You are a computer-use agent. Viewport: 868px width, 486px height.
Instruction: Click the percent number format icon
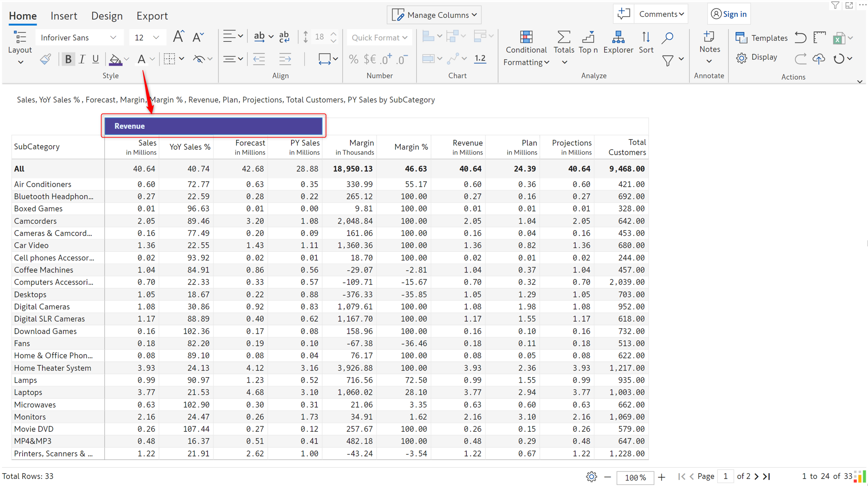pyautogui.click(x=353, y=59)
